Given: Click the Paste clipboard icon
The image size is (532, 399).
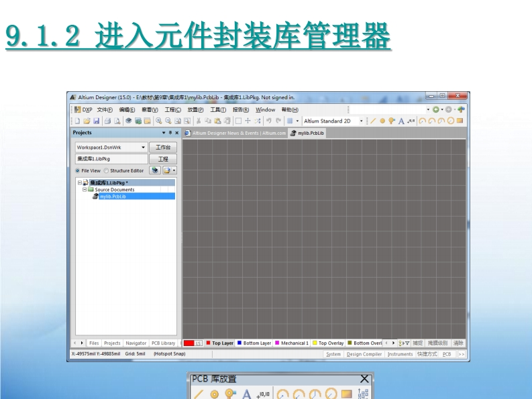Looking at the screenshot, I should pos(217,121).
